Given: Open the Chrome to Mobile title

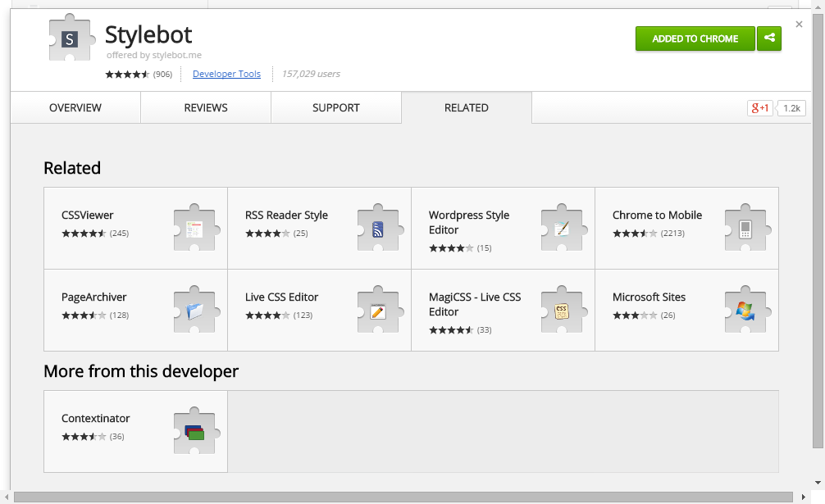Looking at the screenshot, I should [657, 215].
